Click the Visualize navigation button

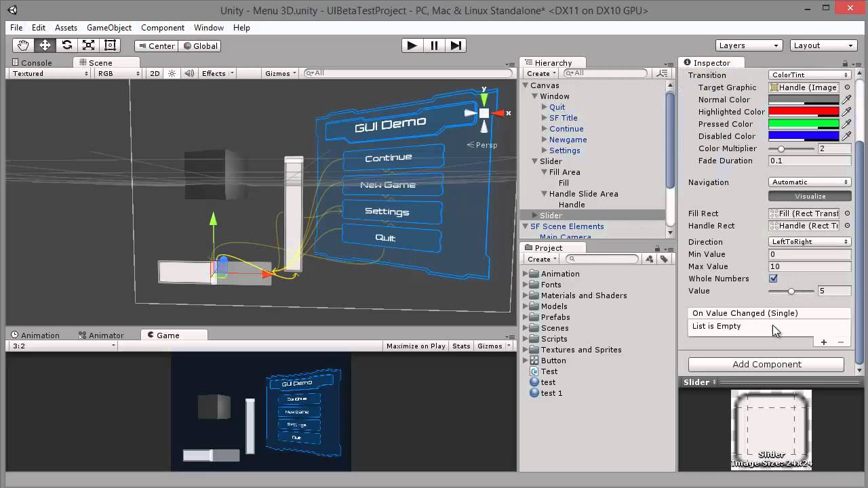[810, 197]
